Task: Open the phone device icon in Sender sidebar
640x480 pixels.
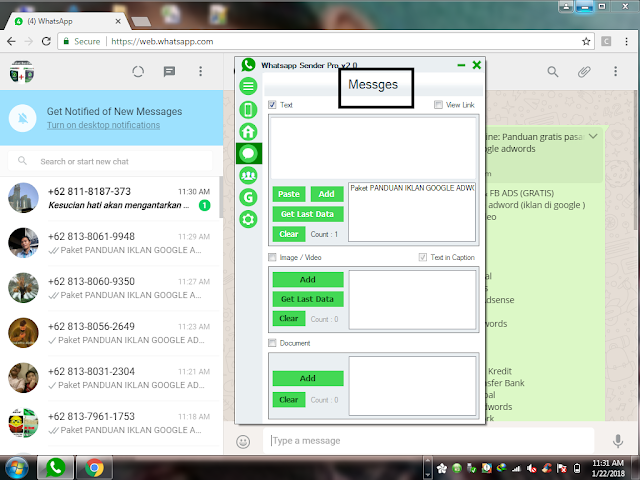Action: pos(248,110)
